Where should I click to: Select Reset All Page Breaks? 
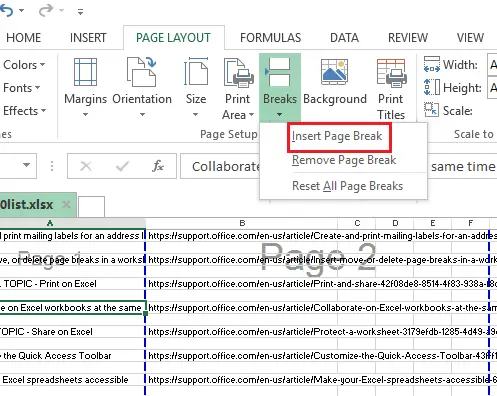click(x=347, y=186)
